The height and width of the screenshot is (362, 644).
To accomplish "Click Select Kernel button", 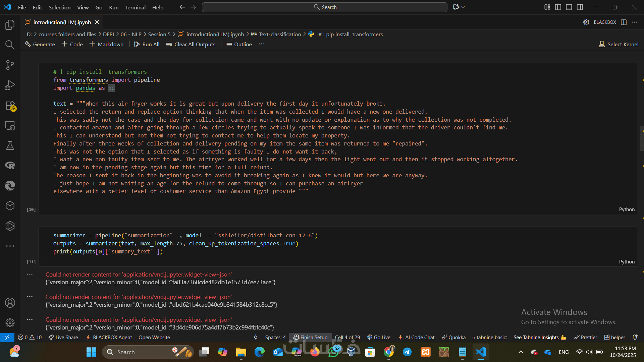I will 619,44.
